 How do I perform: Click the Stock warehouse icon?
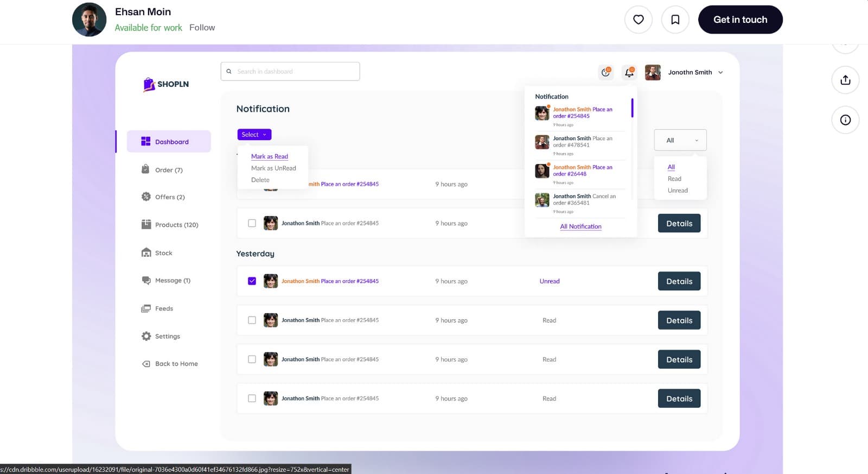point(146,252)
